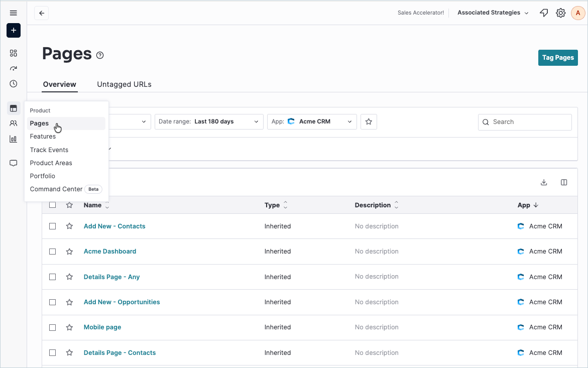The width and height of the screenshot is (588, 368).
Task: Open the App Acme CRM dropdown
Action: pyautogui.click(x=312, y=122)
